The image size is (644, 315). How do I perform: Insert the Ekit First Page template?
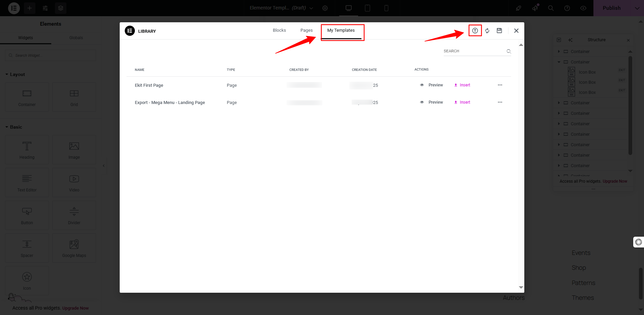click(x=462, y=85)
